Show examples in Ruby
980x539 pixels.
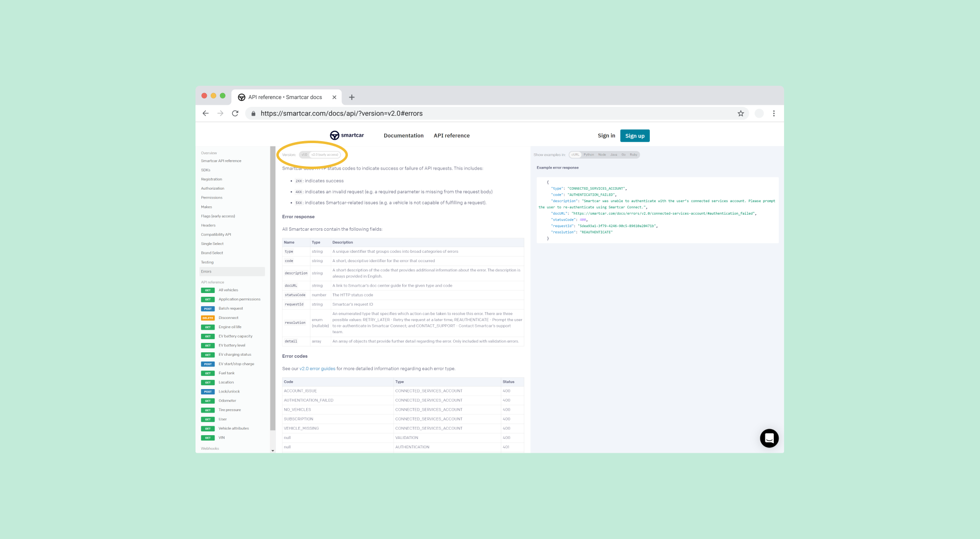[x=633, y=155]
